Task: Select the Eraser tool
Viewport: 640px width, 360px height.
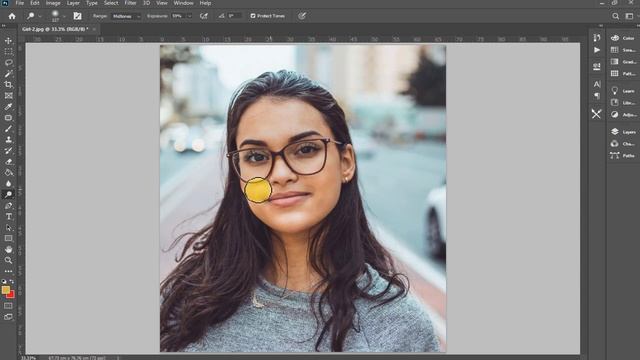Action: coord(8,162)
